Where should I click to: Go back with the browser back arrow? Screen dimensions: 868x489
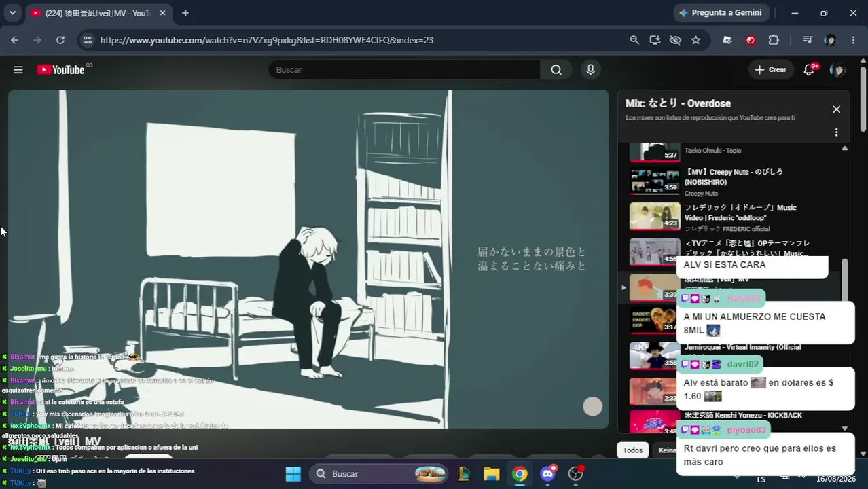[x=15, y=40]
